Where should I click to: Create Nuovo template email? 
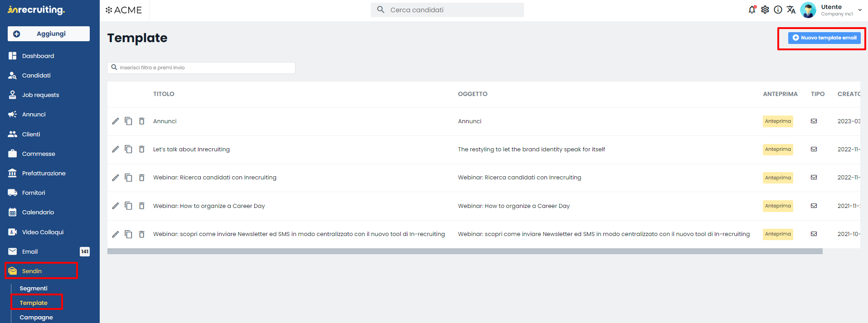point(824,38)
